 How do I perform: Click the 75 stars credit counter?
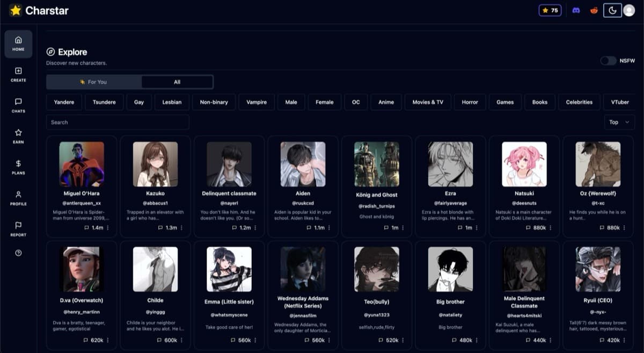[550, 10]
